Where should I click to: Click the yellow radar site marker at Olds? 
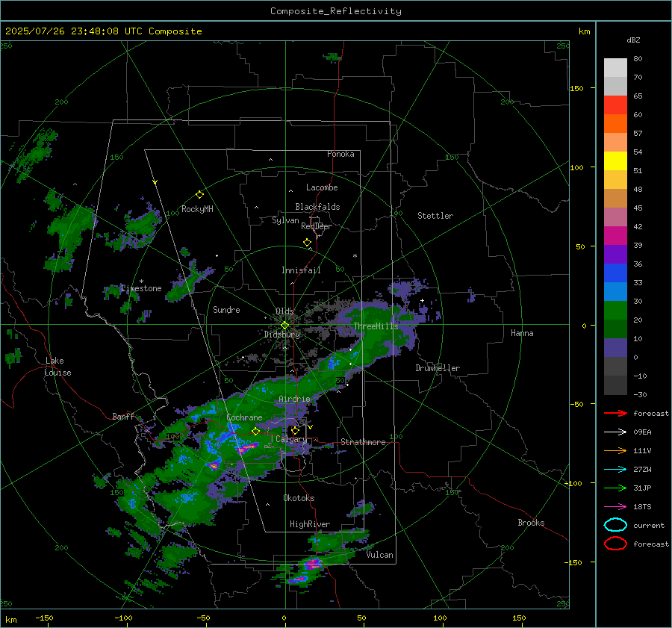point(284,325)
